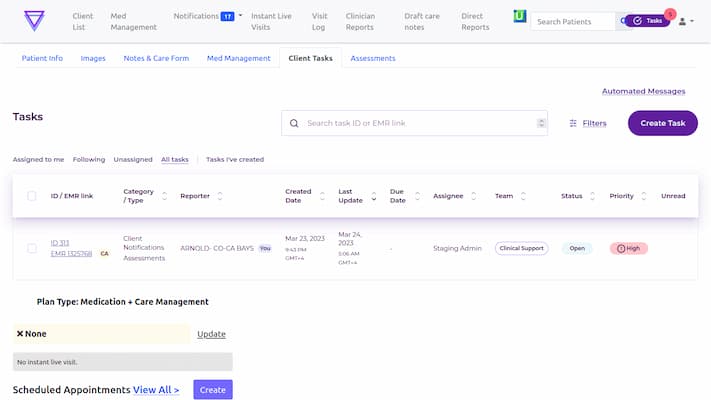Sort by the Last Update column

coord(374,196)
